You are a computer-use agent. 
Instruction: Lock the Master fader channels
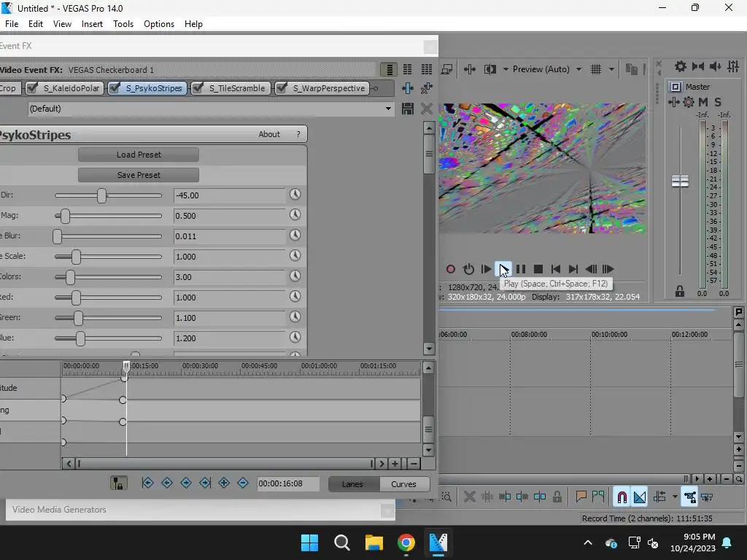click(x=680, y=291)
